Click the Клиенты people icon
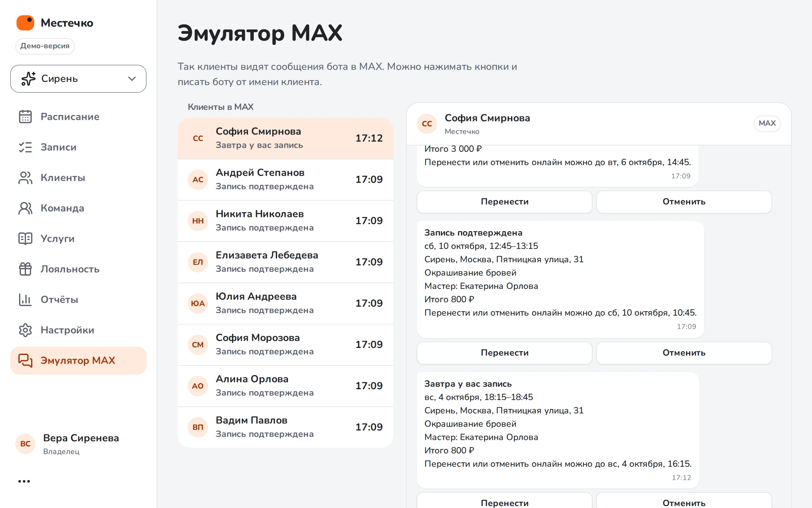This screenshot has width=812, height=508. (25, 178)
